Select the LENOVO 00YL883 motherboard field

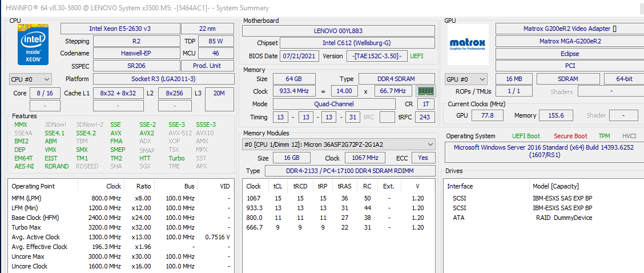click(x=338, y=30)
